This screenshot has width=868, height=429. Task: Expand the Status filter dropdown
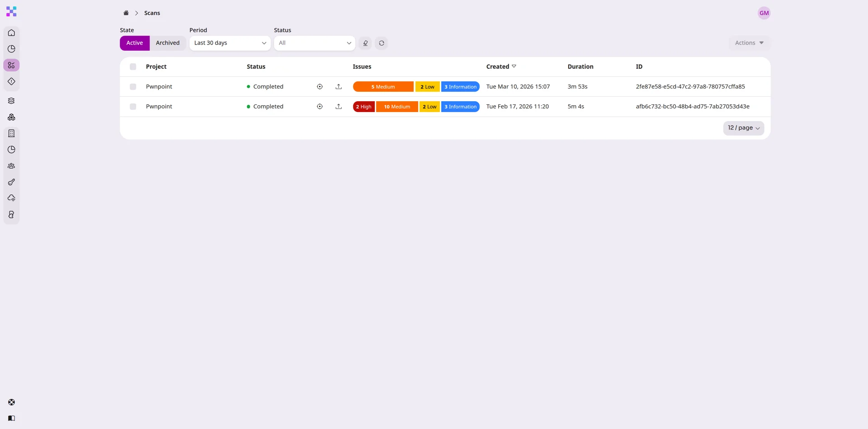(314, 43)
